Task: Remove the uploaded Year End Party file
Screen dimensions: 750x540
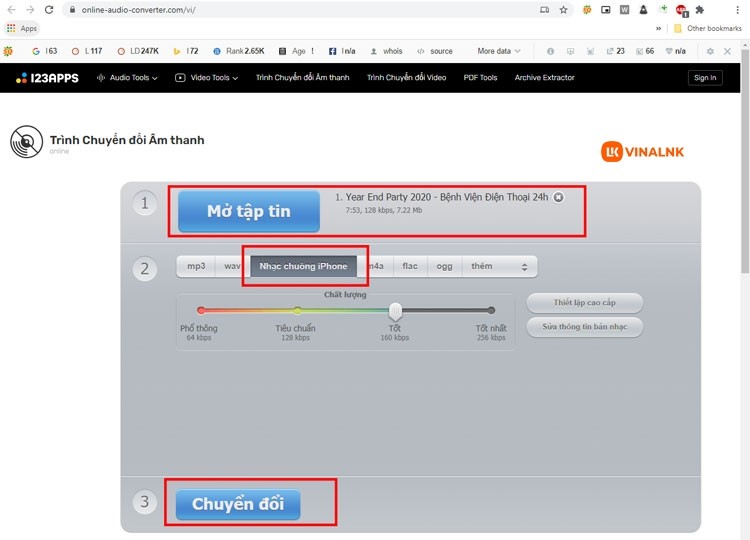Action: [x=558, y=197]
